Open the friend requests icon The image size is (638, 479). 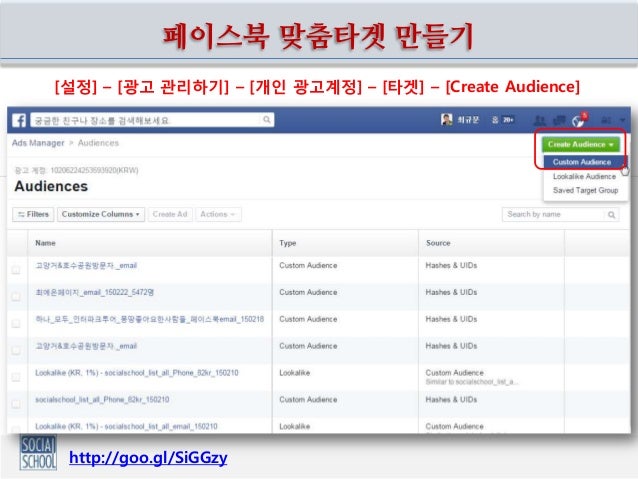[x=540, y=120]
